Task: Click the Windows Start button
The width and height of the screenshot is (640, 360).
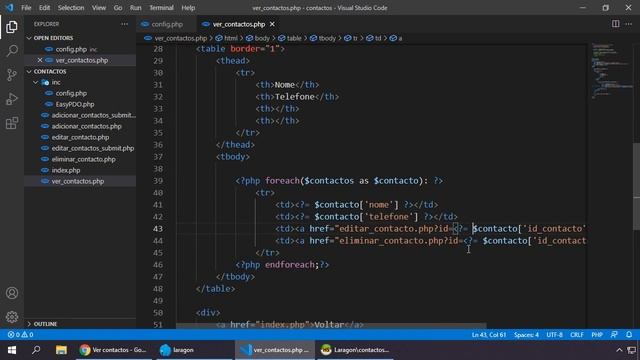Action: coord(12,350)
